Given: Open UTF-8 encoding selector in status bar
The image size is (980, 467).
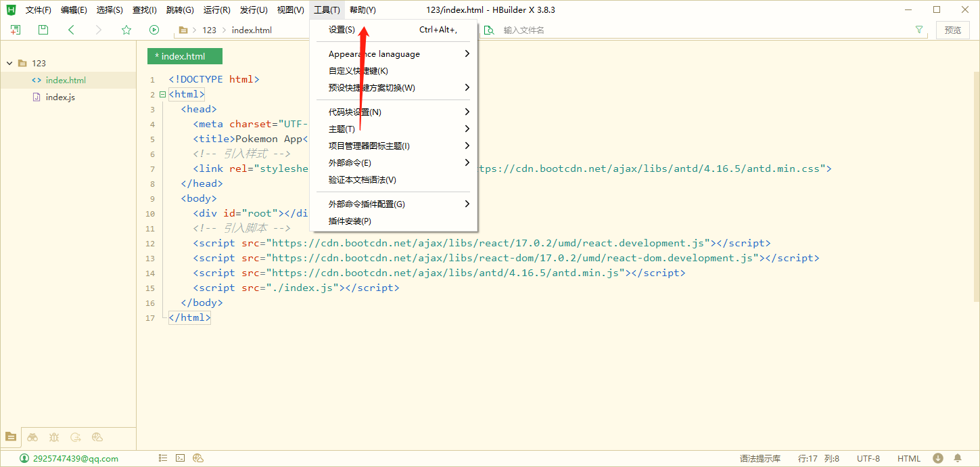Looking at the screenshot, I should 868,458.
